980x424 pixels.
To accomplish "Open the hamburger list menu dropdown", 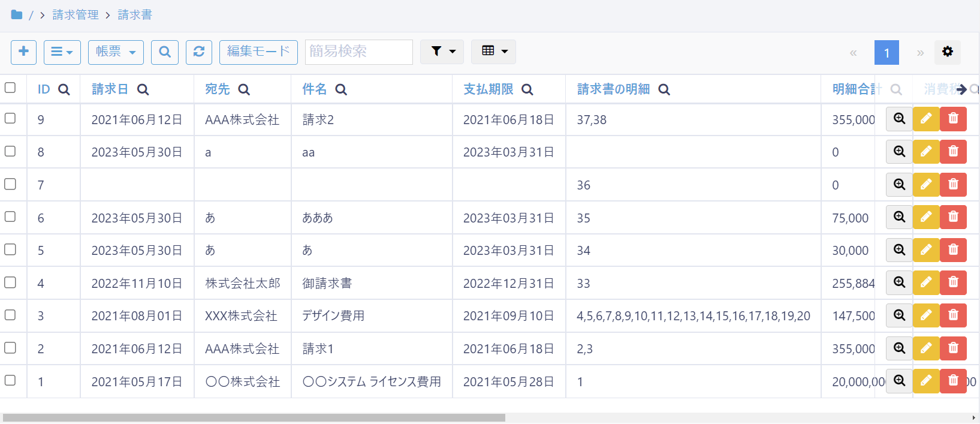I will click(x=62, y=52).
